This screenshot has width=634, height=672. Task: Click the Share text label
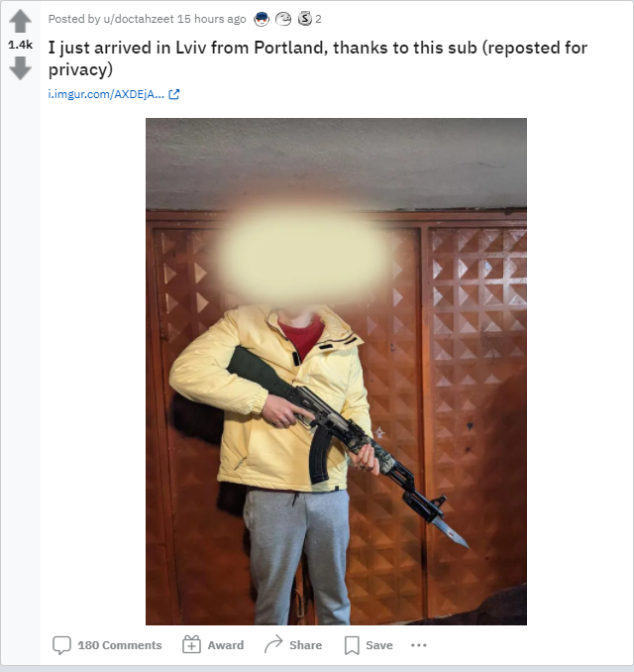click(x=305, y=645)
